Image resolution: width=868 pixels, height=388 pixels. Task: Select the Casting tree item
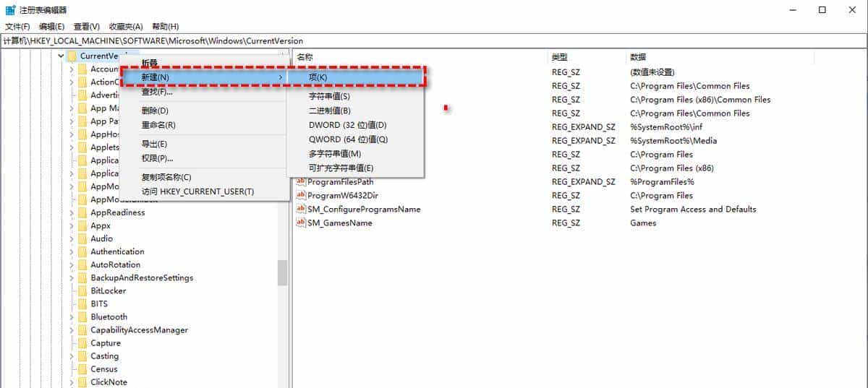104,355
